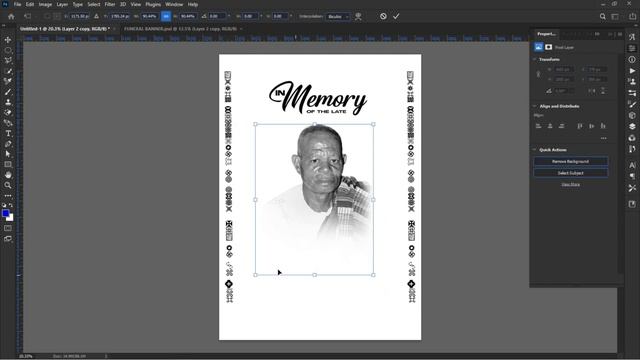
Task: Collapse the Transform section
Action: pyautogui.click(x=534, y=59)
